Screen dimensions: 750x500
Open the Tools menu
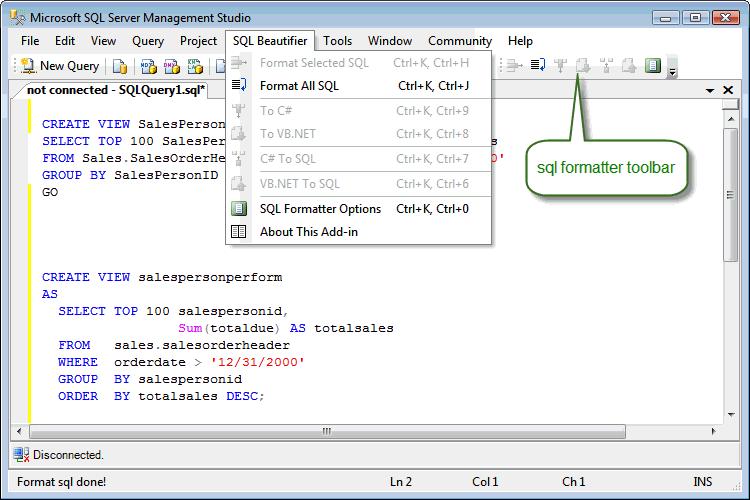point(337,41)
